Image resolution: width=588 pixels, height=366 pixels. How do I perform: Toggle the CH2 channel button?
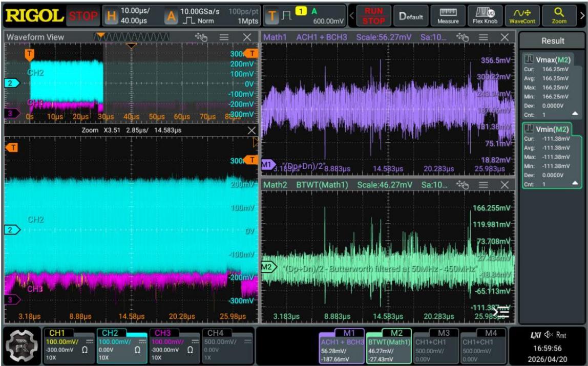coord(122,346)
